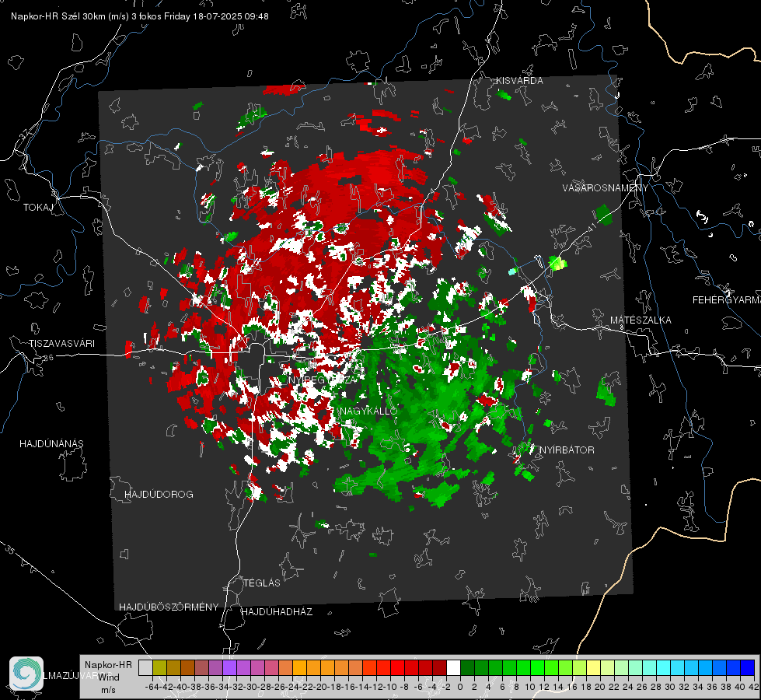Click road number 36 near Tiszavasvári
761x700 pixels.
click(x=48, y=358)
